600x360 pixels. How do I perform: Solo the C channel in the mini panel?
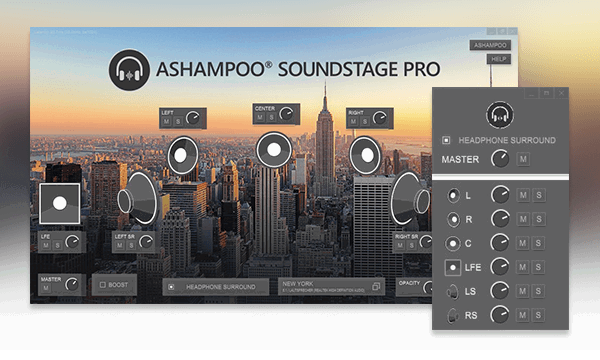(538, 243)
